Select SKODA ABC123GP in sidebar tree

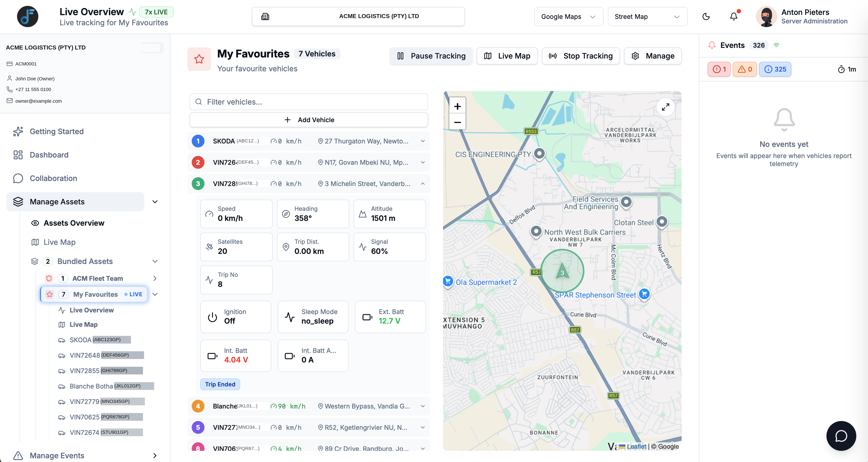click(95, 340)
